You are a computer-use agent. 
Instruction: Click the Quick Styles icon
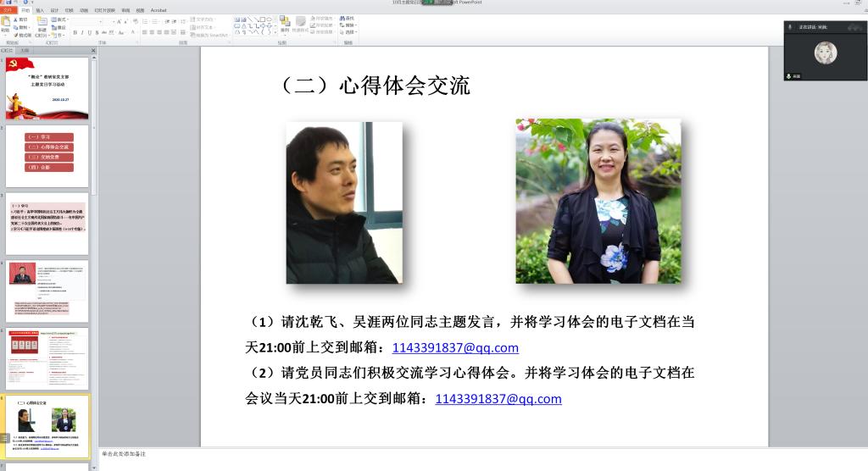click(x=301, y=24)
